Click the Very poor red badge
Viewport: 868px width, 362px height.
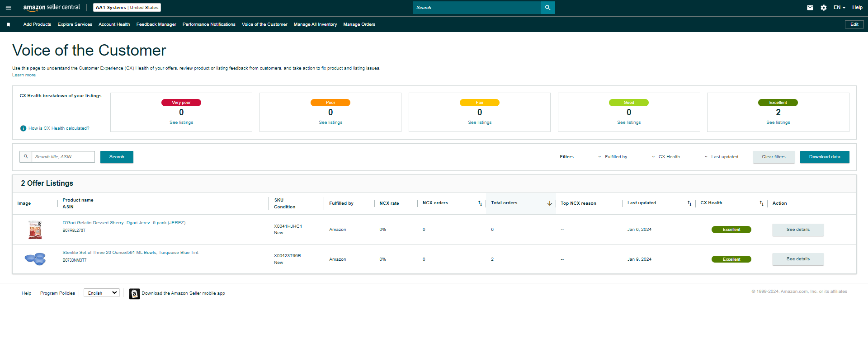pyautogui.click(x=181, y=103)
